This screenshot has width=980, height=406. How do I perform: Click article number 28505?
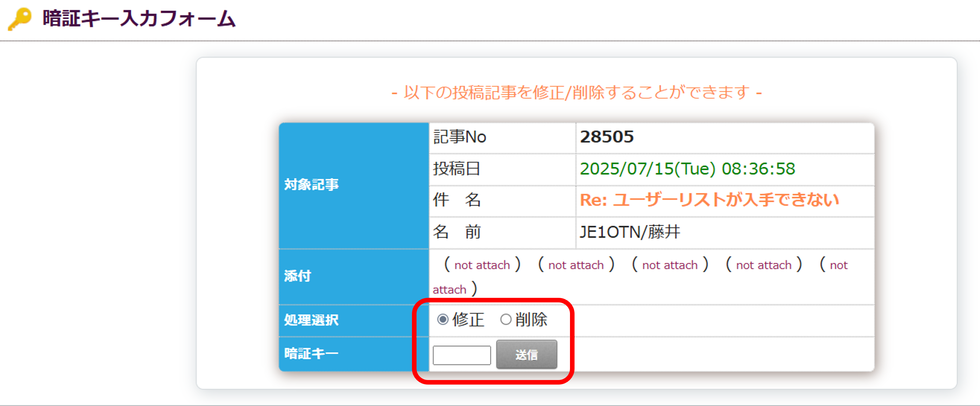pos(607,137)
